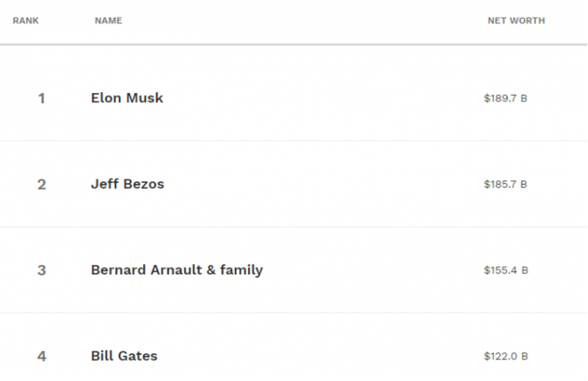The image size is (588, 381).
Task: Click rank number 2
Action: [x=41, y=185]
